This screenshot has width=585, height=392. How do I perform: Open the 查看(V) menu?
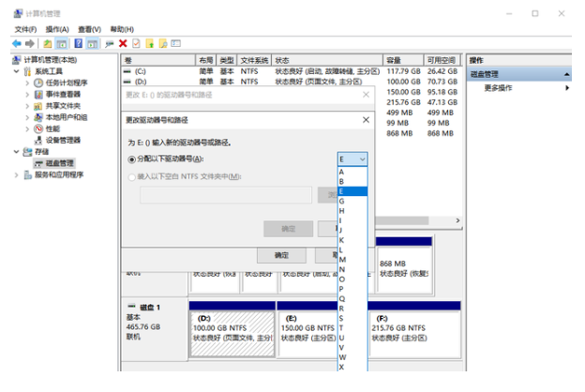pyautogui.click(x=89, y=29)
